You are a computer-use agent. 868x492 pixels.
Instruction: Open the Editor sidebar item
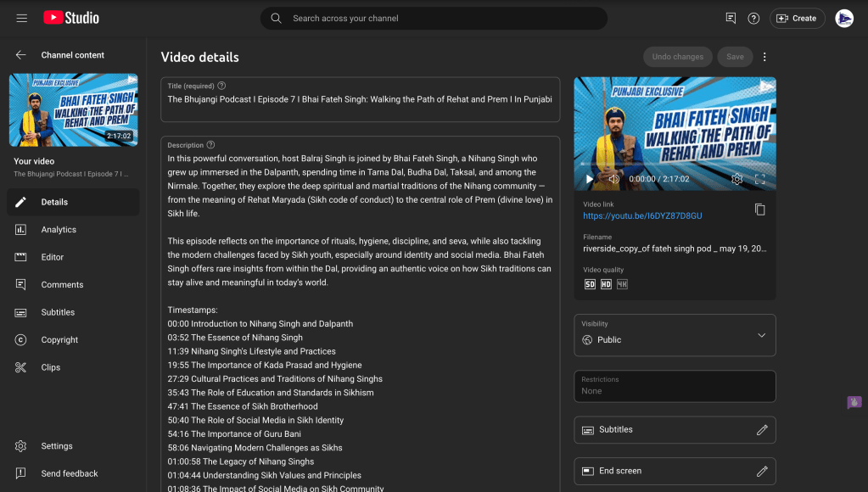53,257
